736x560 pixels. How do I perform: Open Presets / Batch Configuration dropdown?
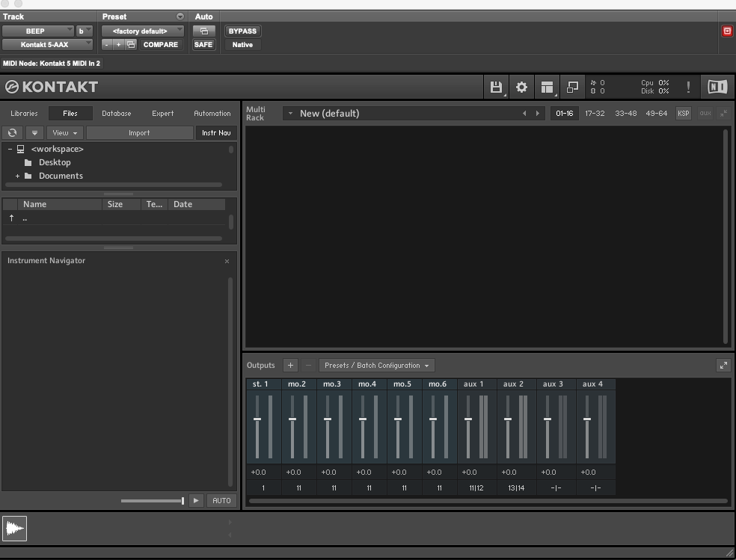tap(377, 366)
